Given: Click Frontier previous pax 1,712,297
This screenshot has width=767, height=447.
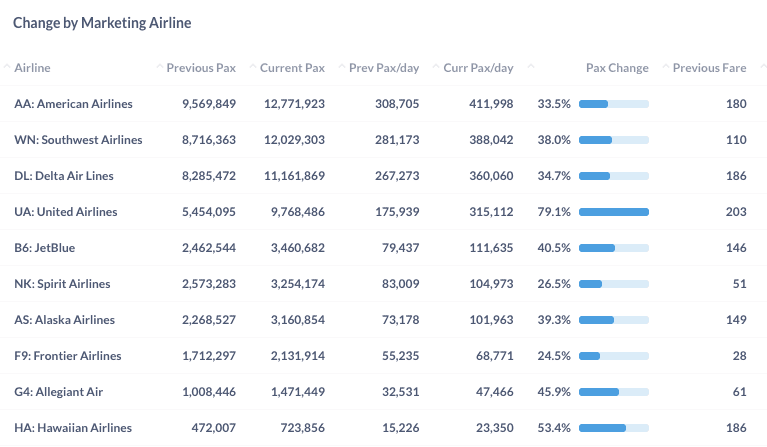Looking at the screenshot, I should [x=209, y=356].
